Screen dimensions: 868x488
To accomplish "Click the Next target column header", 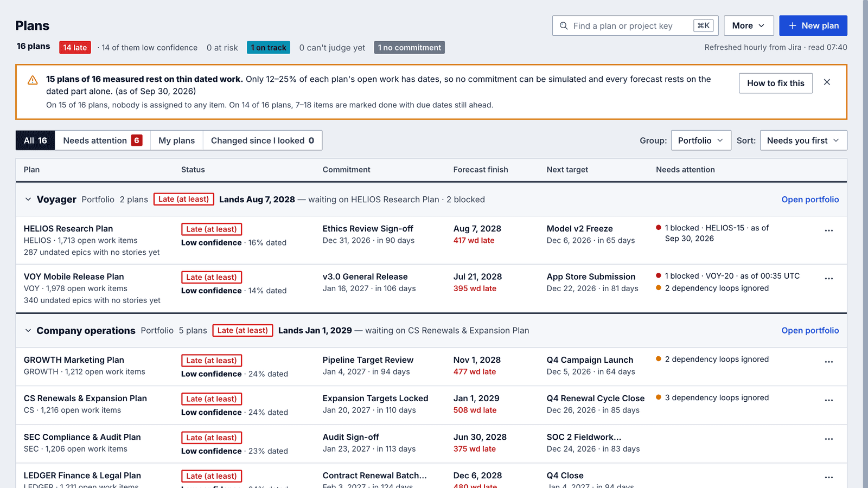I will coord(567,170).
